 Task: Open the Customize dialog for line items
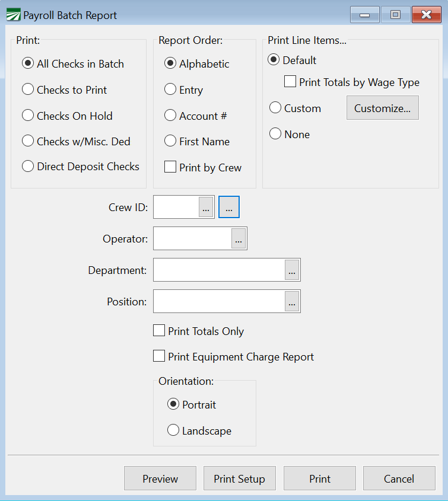point(382,107)
